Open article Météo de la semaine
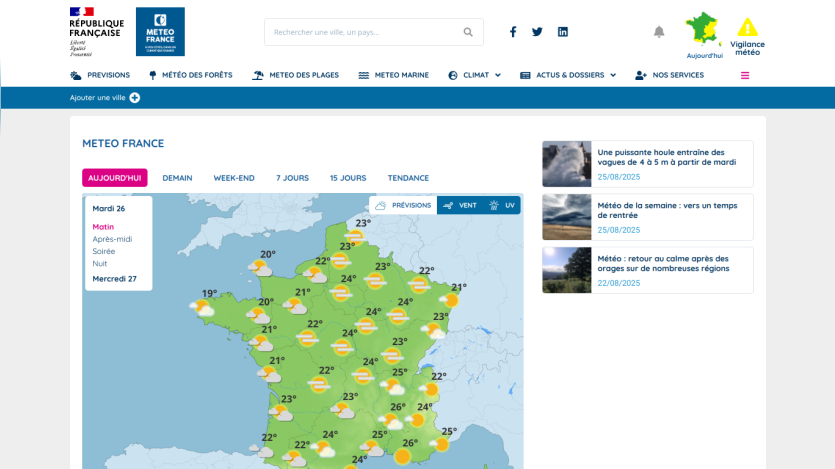The height and width of the screenshot is (469, 835). [667, 210]
